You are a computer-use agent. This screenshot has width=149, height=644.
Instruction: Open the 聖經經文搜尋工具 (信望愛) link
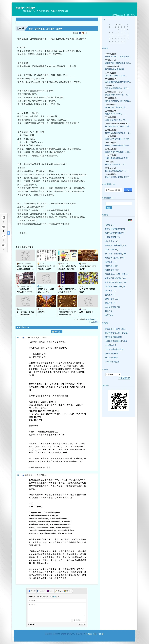pos(116,333)
